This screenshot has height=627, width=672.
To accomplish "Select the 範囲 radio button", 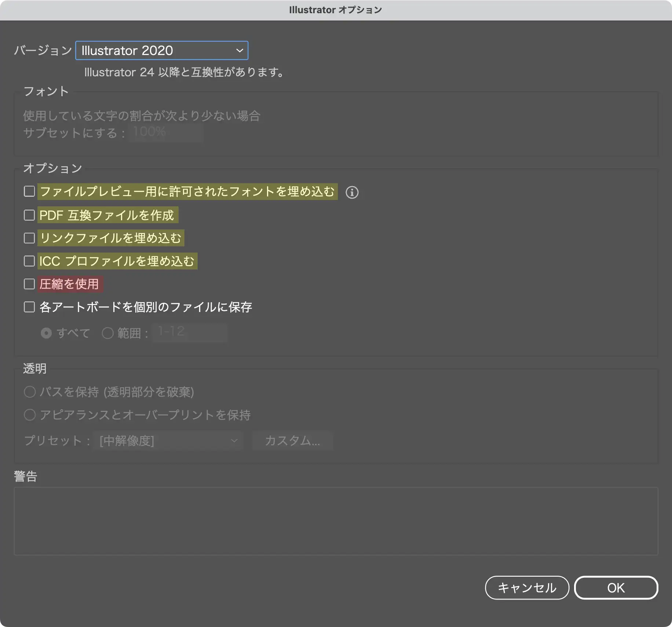I will pos(107,333).
